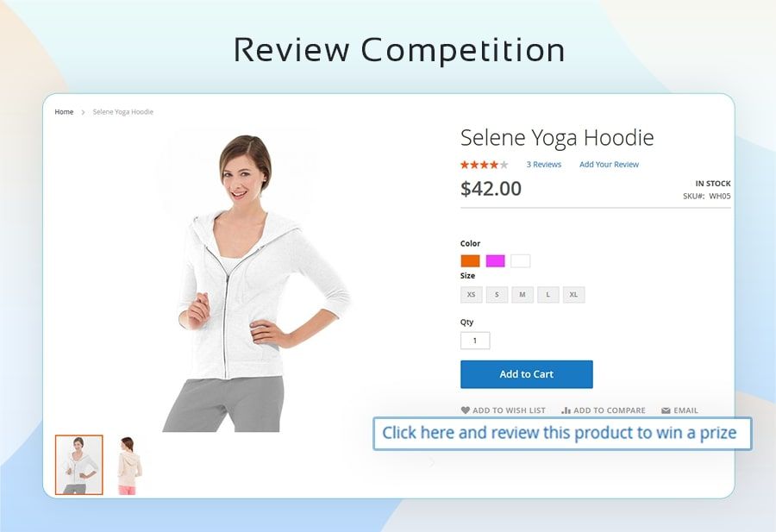Select size S option
The image size is (776, 532).
(497, 295)
